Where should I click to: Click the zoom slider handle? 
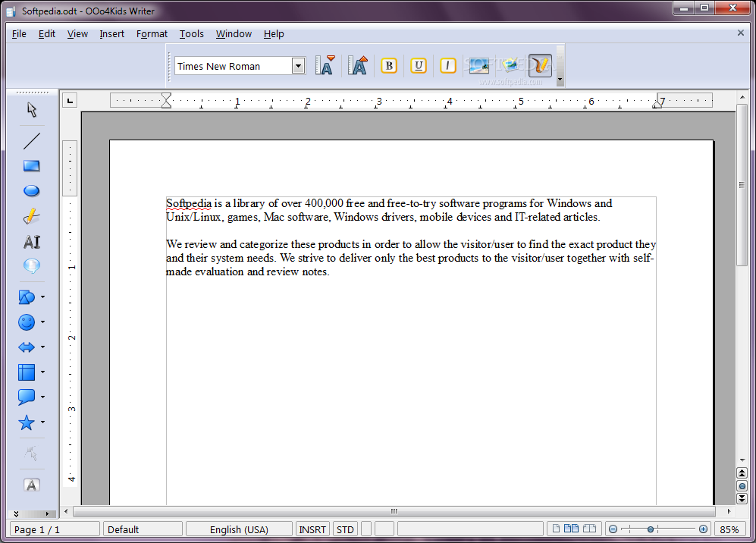pyautogui.click(x=651, y=529)
